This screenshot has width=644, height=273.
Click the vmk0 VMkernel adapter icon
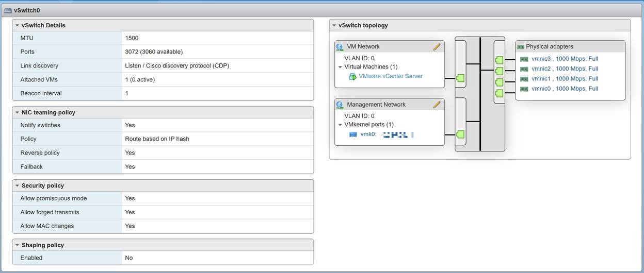tap(353, 134)
